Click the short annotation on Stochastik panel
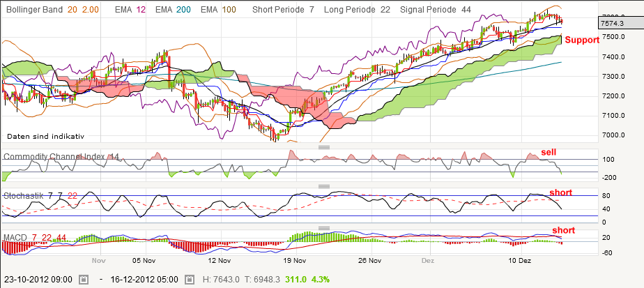Screen dimensions: 644x288 (561, 192)
